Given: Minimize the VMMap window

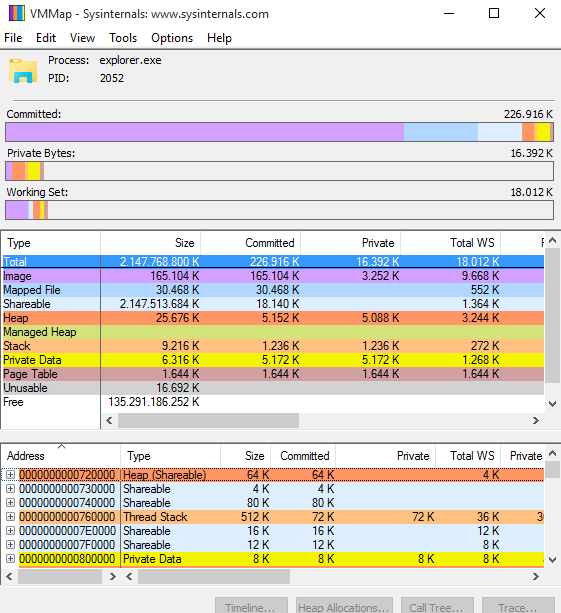Looking at the screenshot, I should [449, 13].
